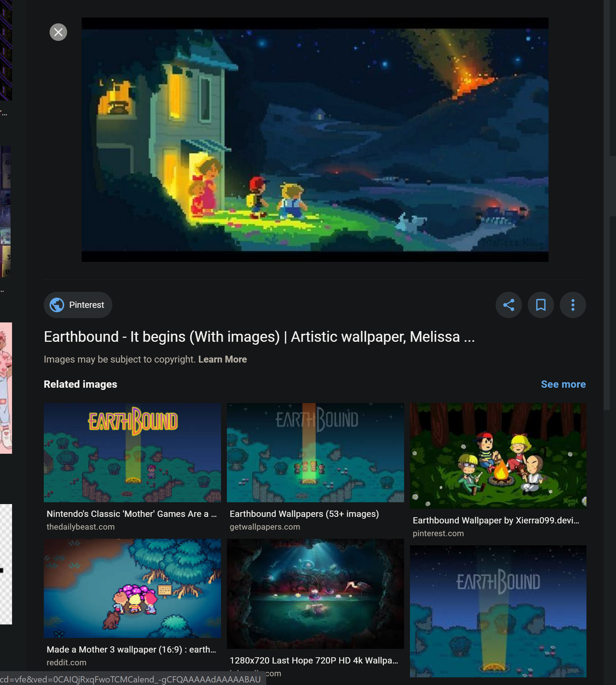This screenshot has height=685, width=616.
Task: Click "Nintendo's Classic 'Mother' Games" caption
Action: [x=132, y=514]
